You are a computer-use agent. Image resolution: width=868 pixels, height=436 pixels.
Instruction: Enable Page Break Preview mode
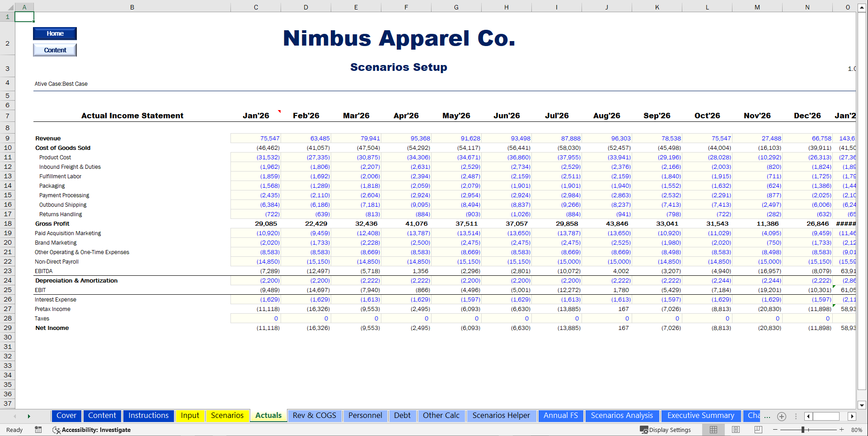tap(758, 429)
